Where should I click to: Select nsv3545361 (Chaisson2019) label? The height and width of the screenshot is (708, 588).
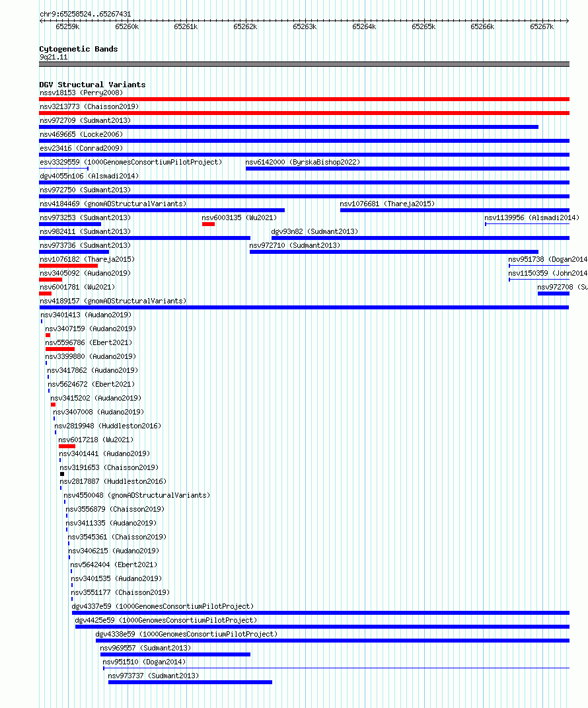point(118,537)
